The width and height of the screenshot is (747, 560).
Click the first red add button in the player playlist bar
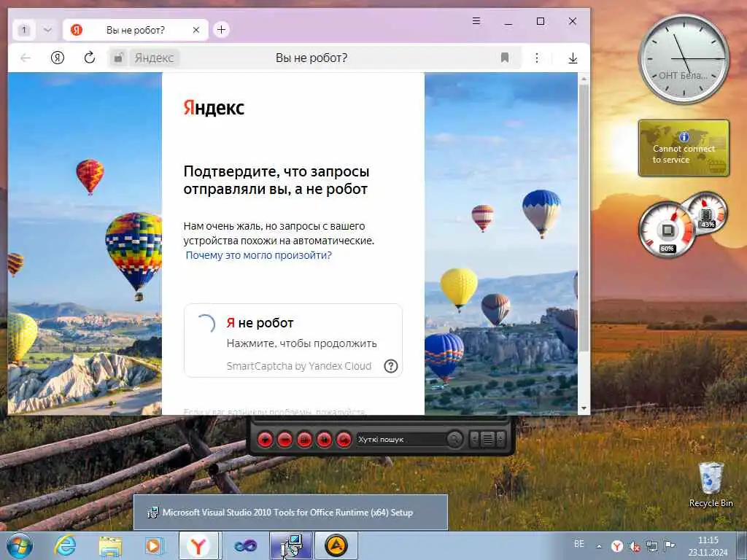(x=266, y=440)
